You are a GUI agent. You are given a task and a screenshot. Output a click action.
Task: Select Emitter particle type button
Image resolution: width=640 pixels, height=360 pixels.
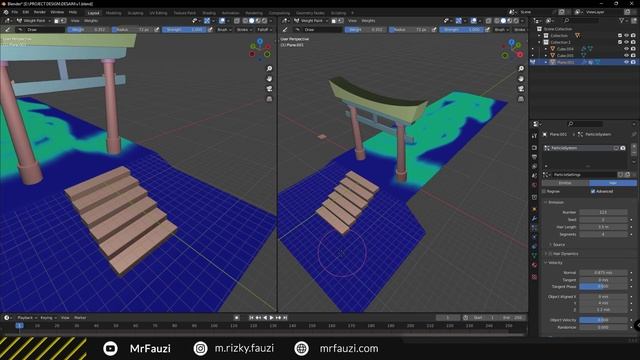[x=565, y=183]
